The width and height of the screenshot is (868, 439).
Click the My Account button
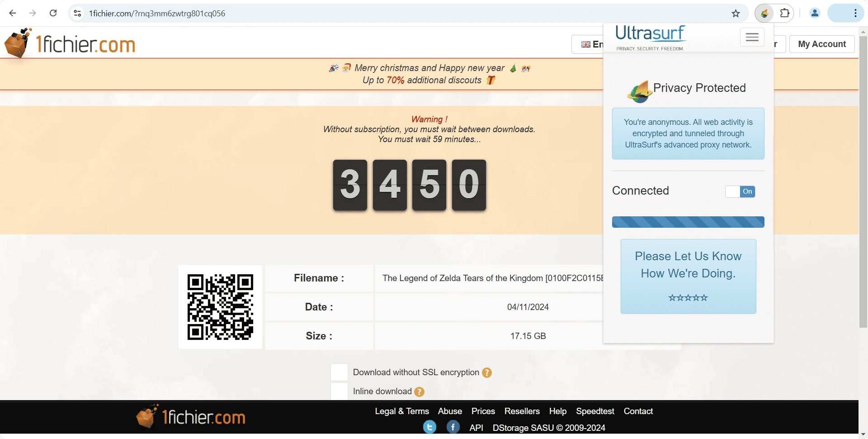pos(822,44)
